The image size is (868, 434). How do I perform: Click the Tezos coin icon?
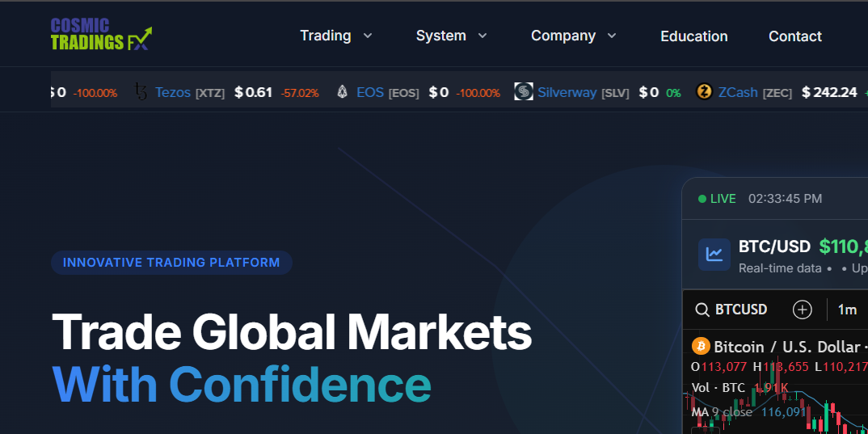pos(141,92)
